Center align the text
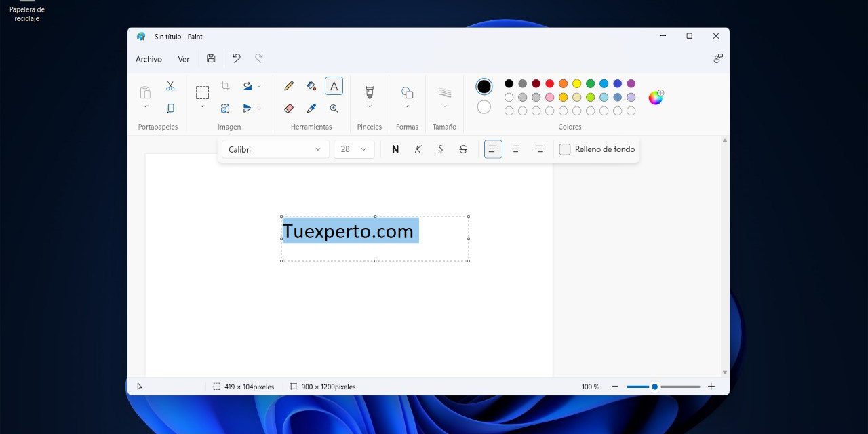This screenshot has width=868, height=434. (515, 149)
